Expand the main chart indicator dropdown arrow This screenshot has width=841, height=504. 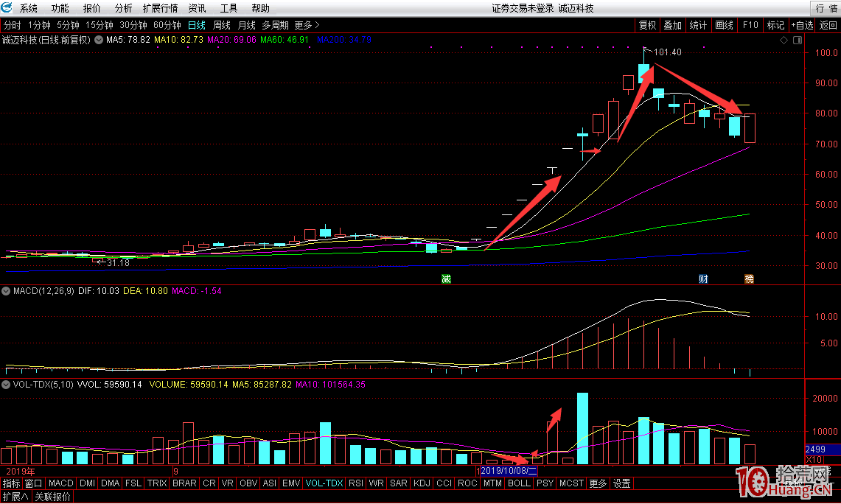coord(99,40)
